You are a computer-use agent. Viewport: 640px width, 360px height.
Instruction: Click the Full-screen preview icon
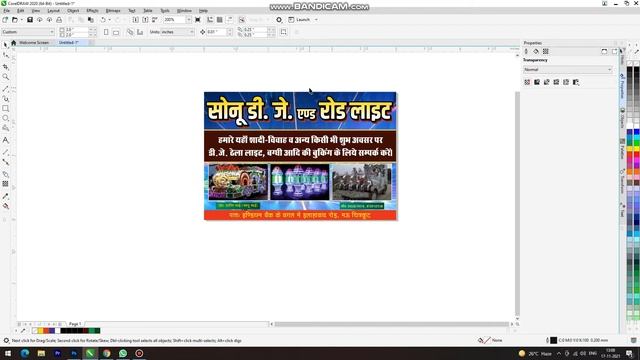pos(198,20)
